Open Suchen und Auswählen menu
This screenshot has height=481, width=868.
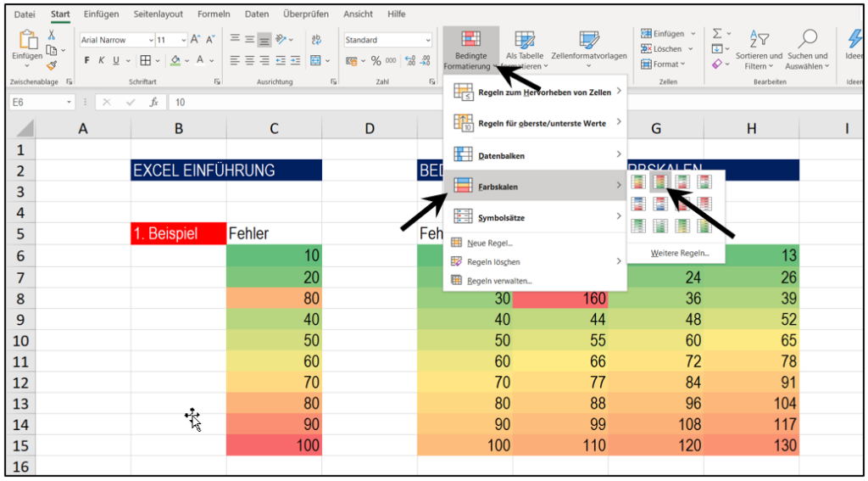point(808,50)
